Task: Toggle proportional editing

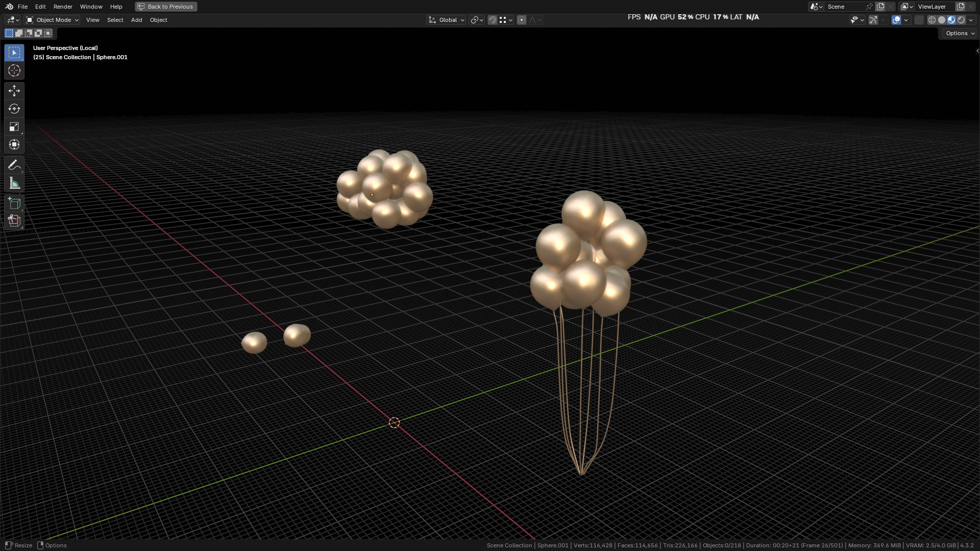Action: coord(522,20)
